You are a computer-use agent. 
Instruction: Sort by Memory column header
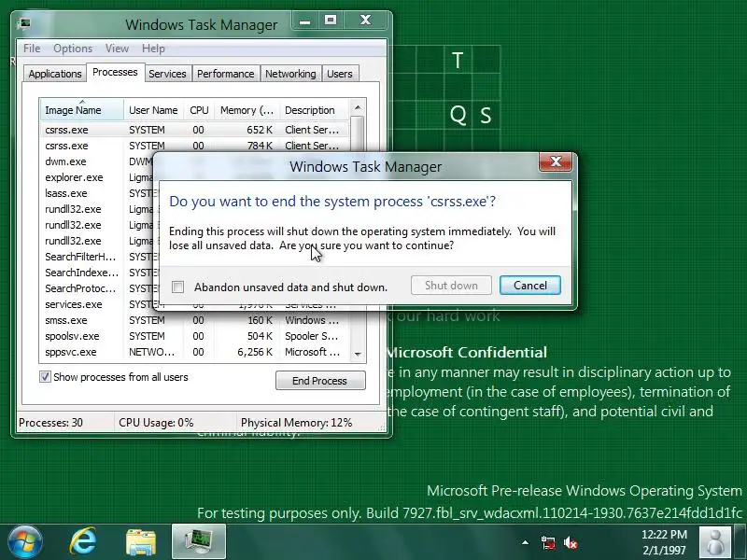point(247,110)
